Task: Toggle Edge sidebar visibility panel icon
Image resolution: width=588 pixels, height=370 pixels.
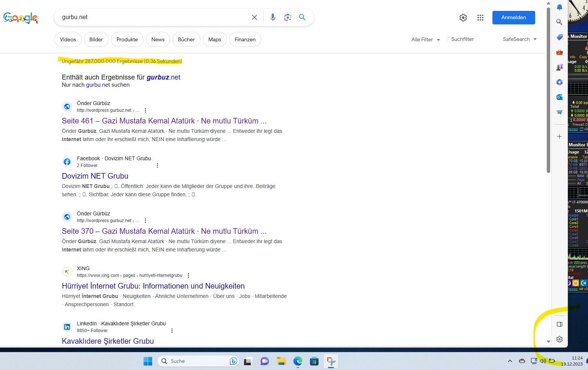Action: pos(560,324)
